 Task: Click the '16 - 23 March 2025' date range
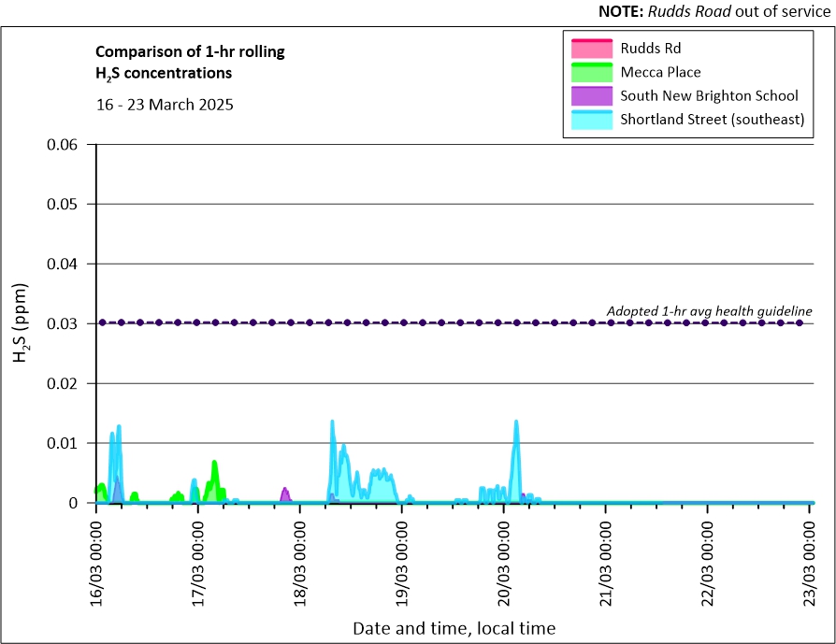coord(165,105)
